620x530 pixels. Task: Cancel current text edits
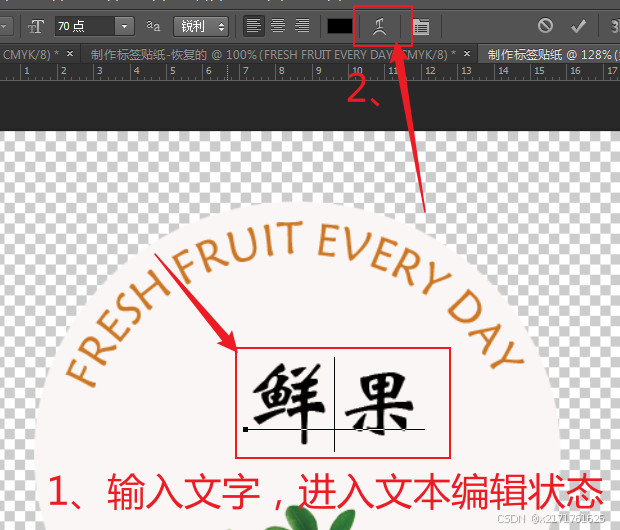545,26
